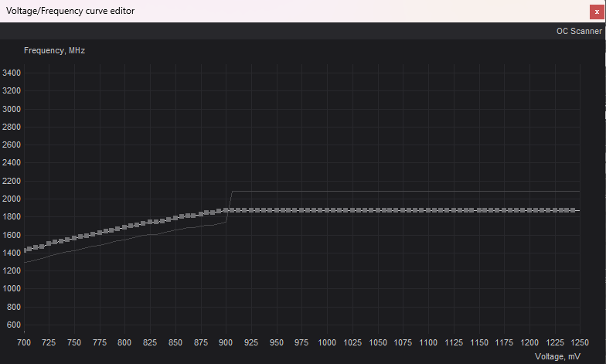The height and width of the screenshot is (364, 606).
Task: Click the Frequency, MHz axis label
Action: pos(54,50)
